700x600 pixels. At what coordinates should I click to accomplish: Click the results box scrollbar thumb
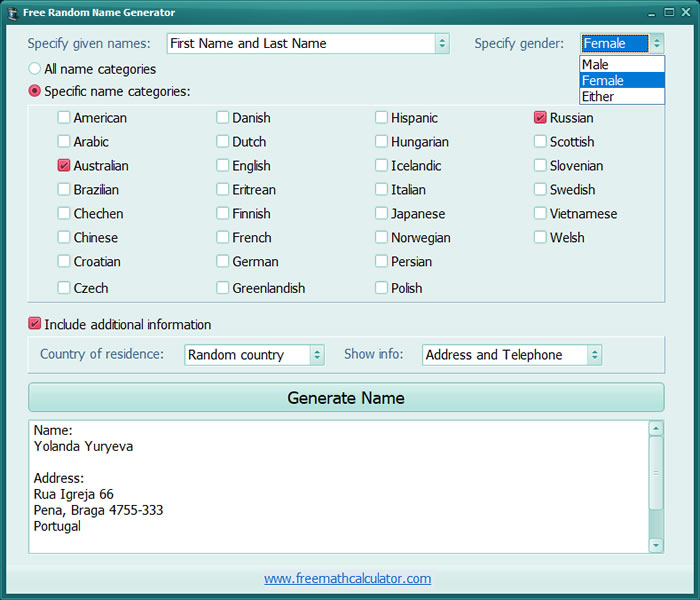656,475
